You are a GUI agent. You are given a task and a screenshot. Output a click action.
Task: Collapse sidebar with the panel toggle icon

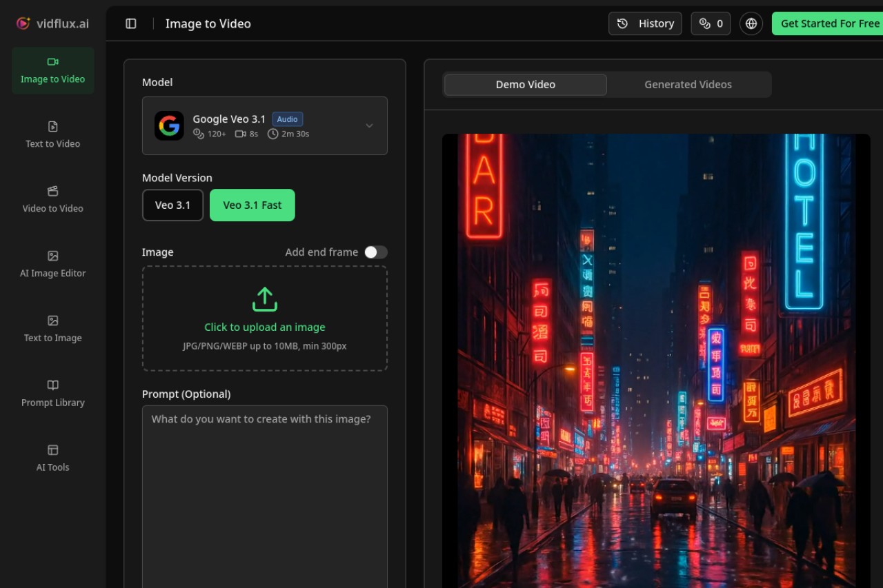(x=131, y=23)
